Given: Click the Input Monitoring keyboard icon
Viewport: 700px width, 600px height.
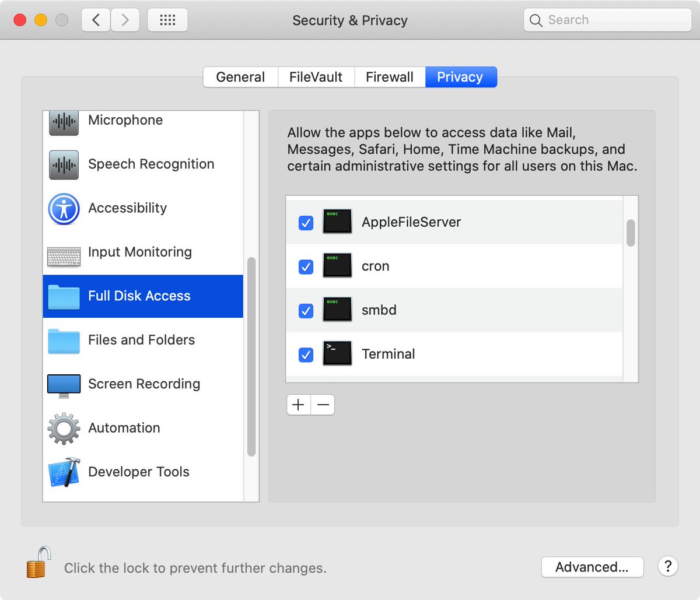Looking at the screenshot, I should pyautogui.click(x=64, y=257).
